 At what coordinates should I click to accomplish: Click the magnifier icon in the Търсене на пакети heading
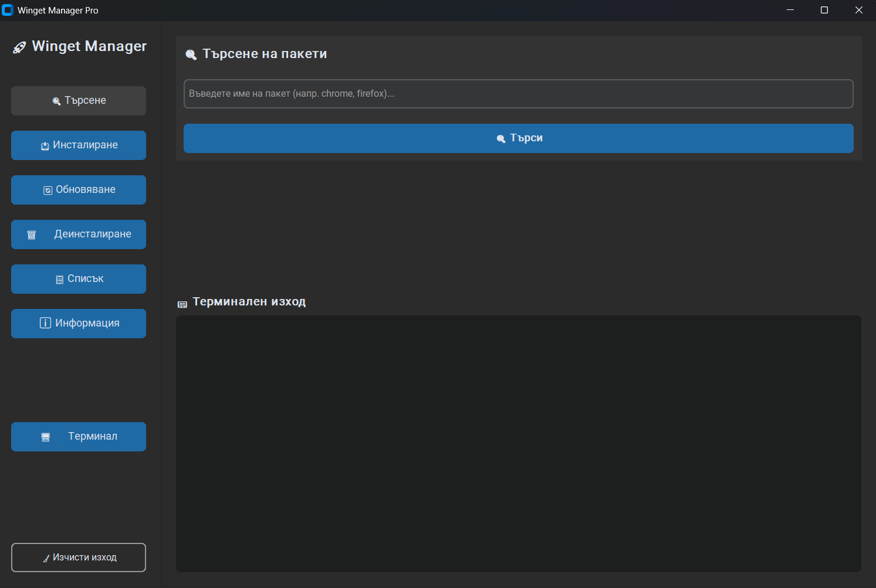[x=191, y=55]
